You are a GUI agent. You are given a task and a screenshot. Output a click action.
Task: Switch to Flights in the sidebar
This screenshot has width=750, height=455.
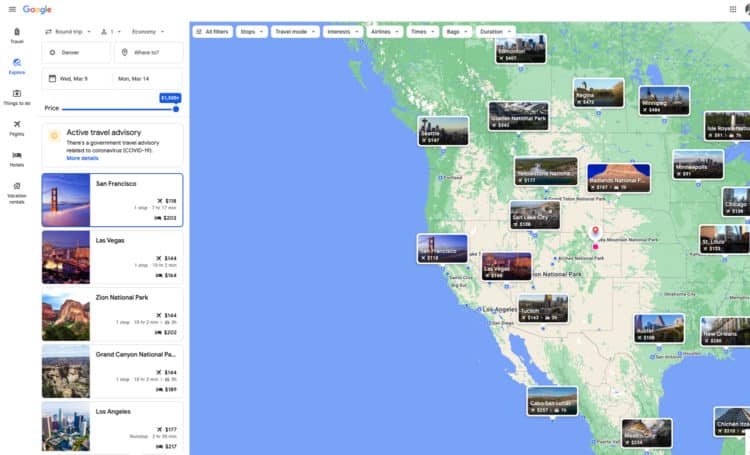(x=17, y=127)
